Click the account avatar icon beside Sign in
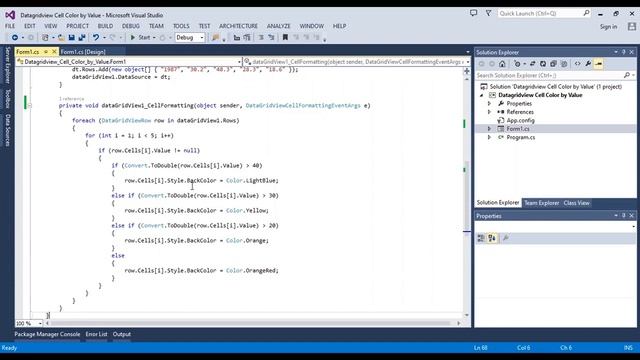Viewport: 640px width, 360px height. (x=632, y=27)
